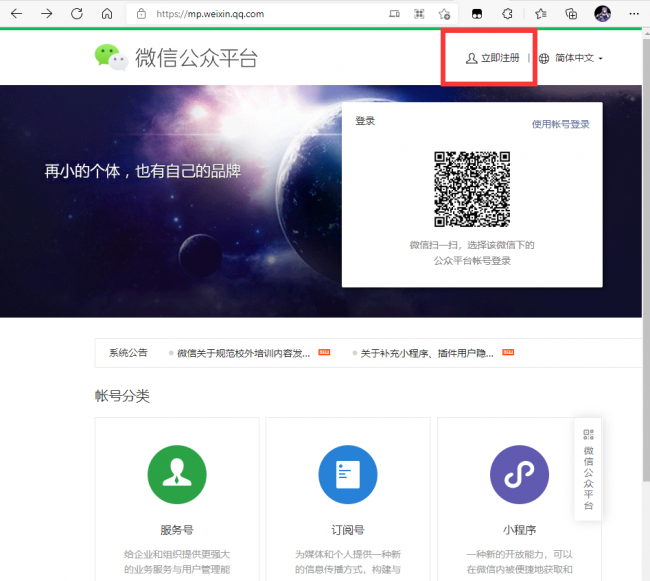
Task: Open the QR code icon in address bar
Action: point(419,14)
